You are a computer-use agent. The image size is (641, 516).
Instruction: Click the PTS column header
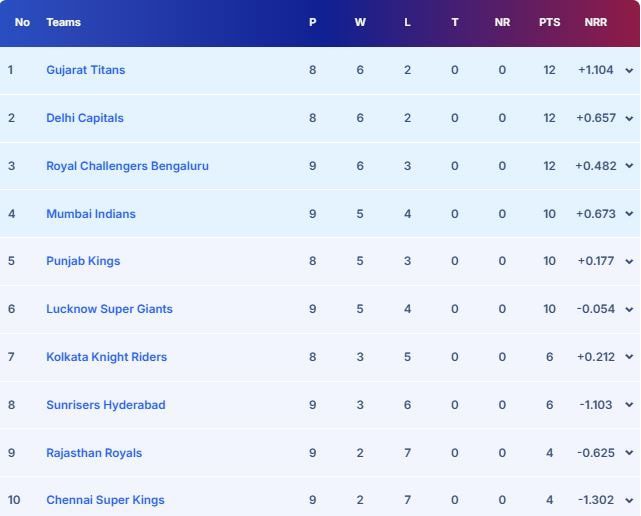tap(549, 22)
